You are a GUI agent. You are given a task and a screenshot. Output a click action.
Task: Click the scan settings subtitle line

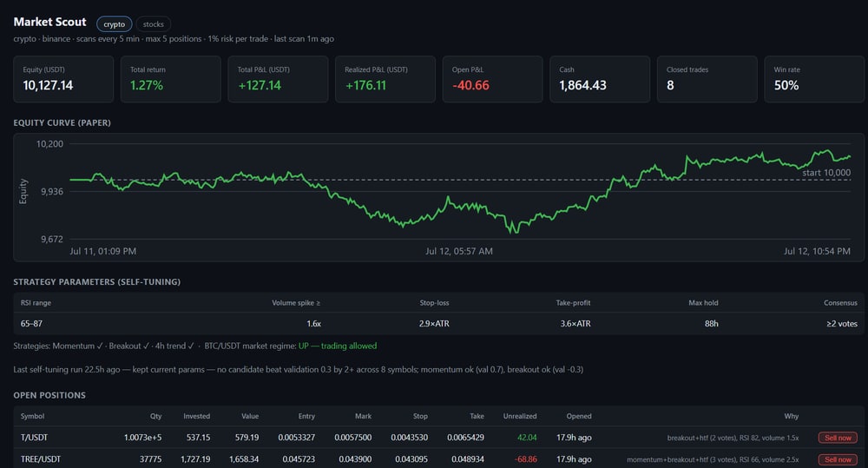coord(174,39)
